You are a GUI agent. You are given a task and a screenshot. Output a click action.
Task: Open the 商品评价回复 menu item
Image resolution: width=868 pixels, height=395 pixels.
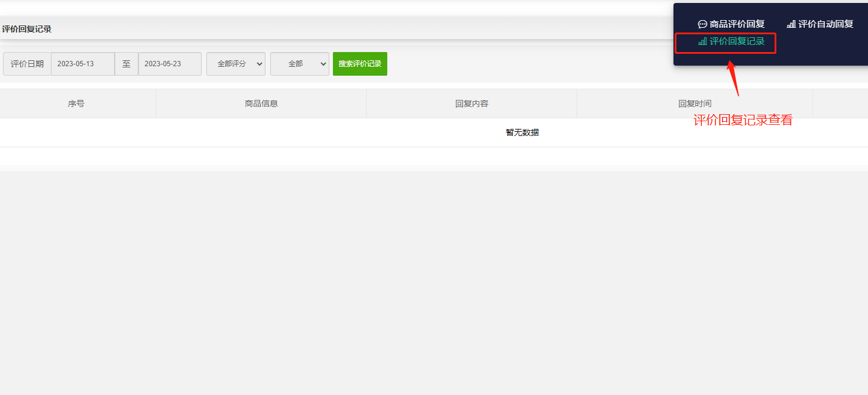tap(737, 24)
